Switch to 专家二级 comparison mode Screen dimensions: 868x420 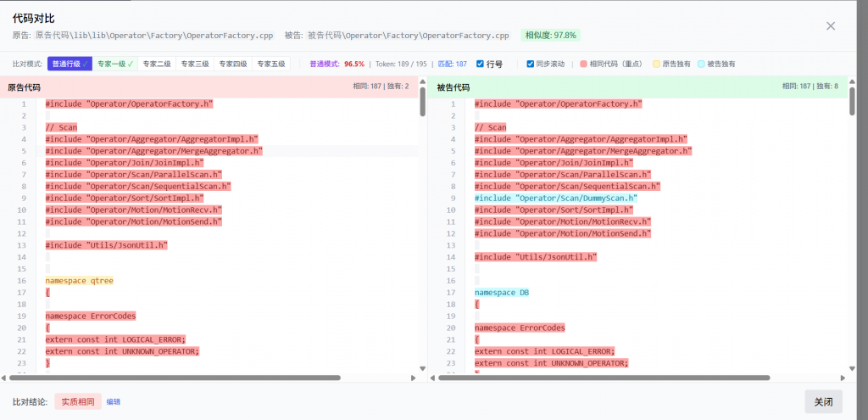(x=157, y=64)
